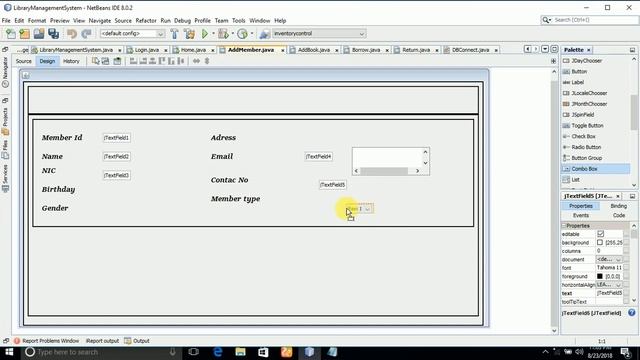Open File Explorer from taskbar
The image size is (640, 360).
pos(240,352)
